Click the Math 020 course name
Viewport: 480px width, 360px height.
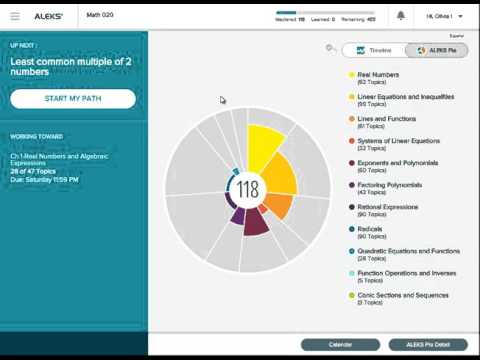coord(100,15)
